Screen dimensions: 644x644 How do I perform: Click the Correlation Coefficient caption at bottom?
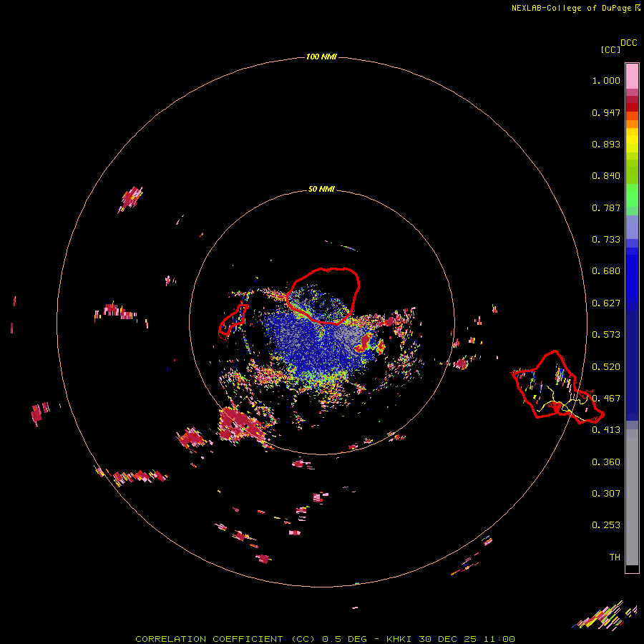click(325, 639)
